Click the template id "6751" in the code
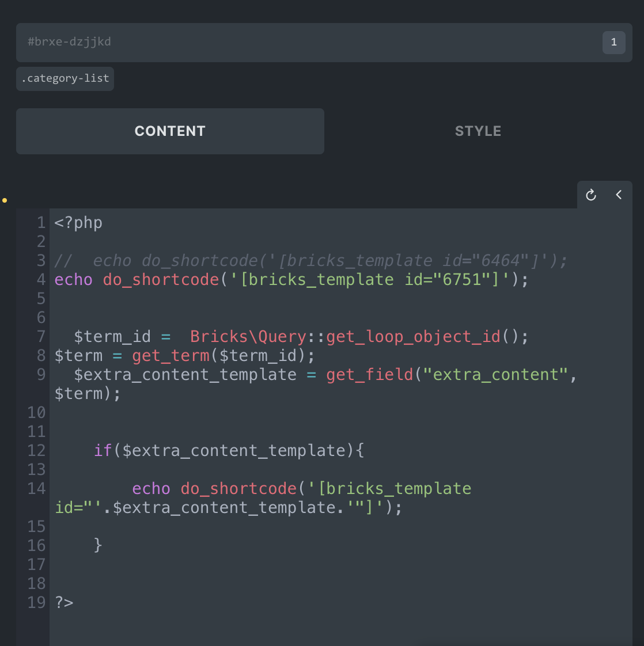 (460, 279)
